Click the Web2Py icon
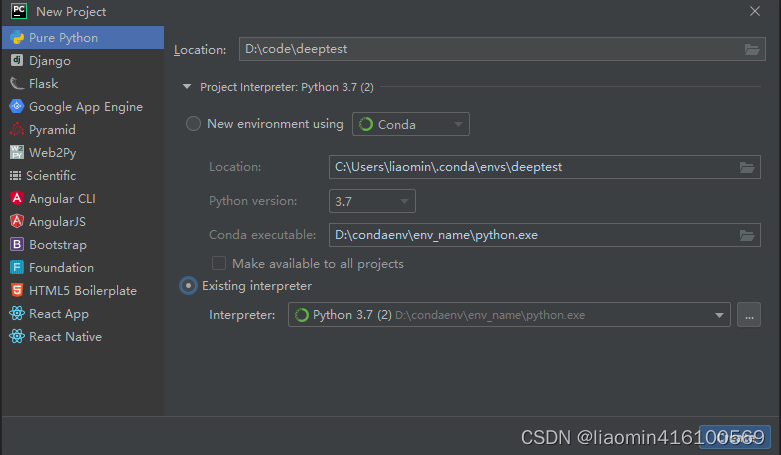Image resolution: width=781 pixels, height=455 pixels. (x=17, y=152)
